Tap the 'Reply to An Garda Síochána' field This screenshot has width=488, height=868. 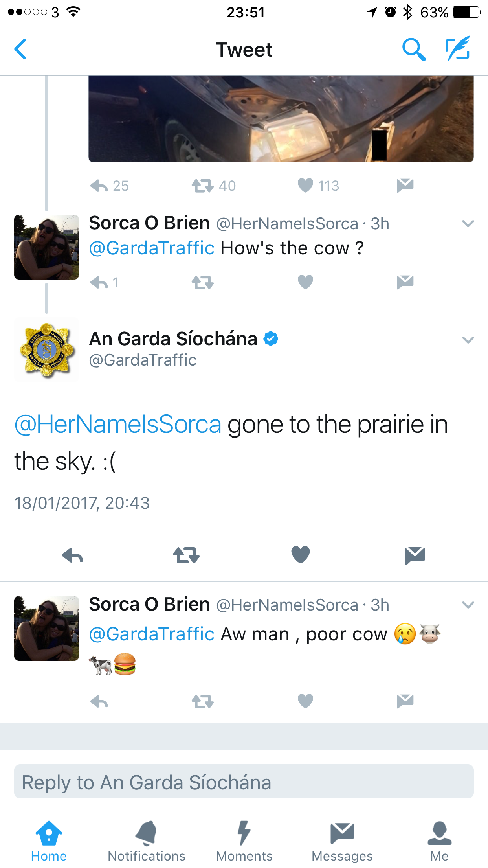pyautogui.click(x=244, y=782)
